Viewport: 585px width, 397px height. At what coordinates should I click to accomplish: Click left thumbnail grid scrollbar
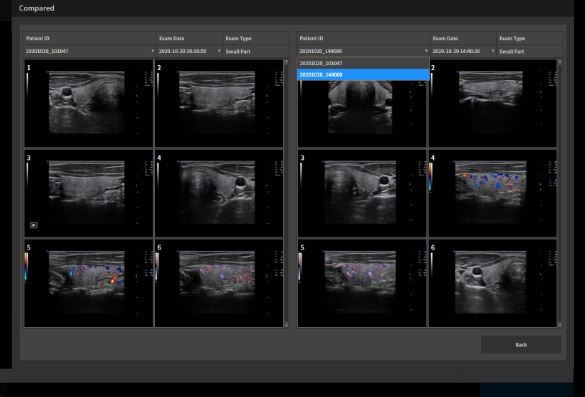(286, 193)
